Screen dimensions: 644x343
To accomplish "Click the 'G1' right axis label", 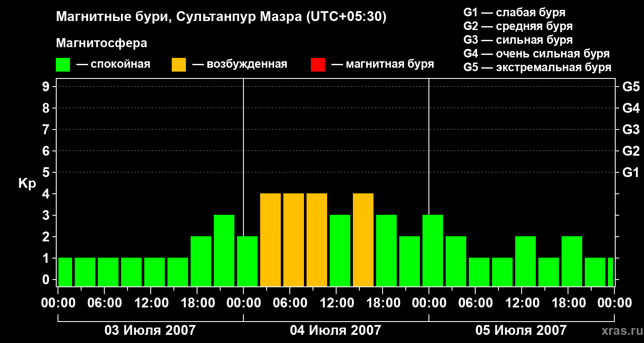I will [x=631, y=172].
